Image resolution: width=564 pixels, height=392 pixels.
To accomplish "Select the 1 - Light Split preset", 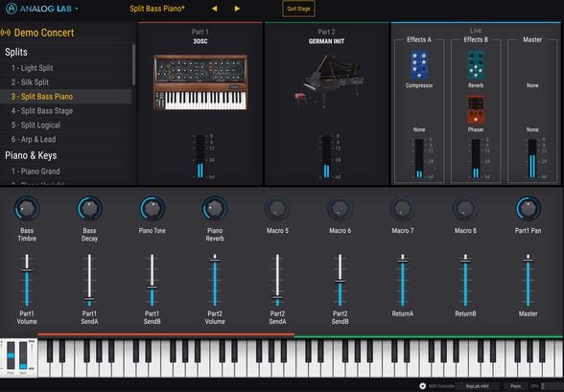I will coord(66,68).
